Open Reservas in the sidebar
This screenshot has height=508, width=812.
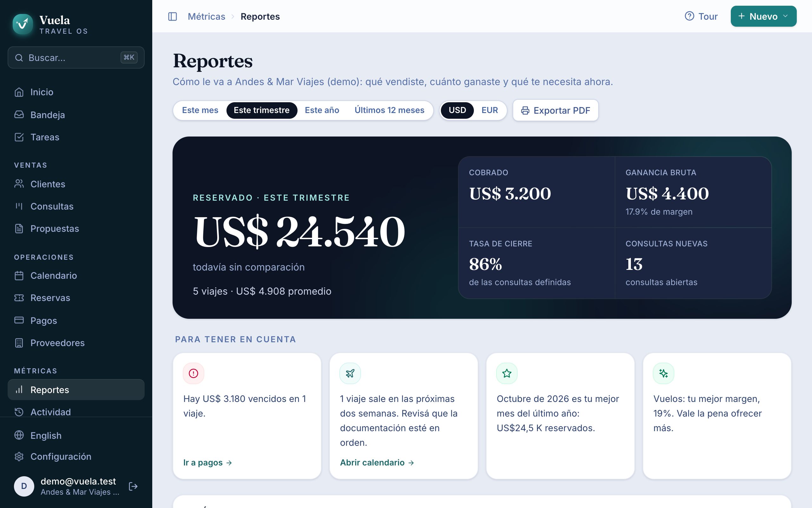point(76,298)
